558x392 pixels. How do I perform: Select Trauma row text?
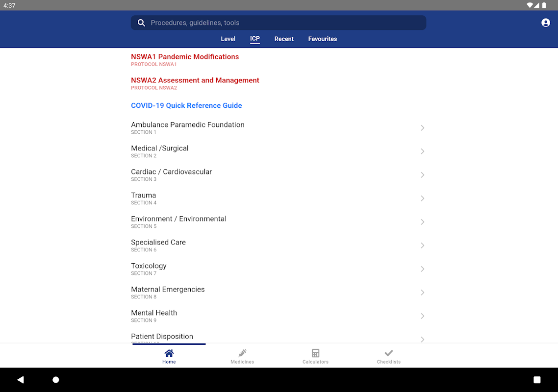(x=143, y=196)
